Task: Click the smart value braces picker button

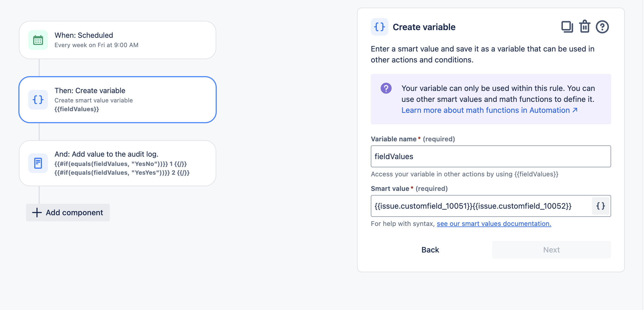Action: [x=600, y=206]
